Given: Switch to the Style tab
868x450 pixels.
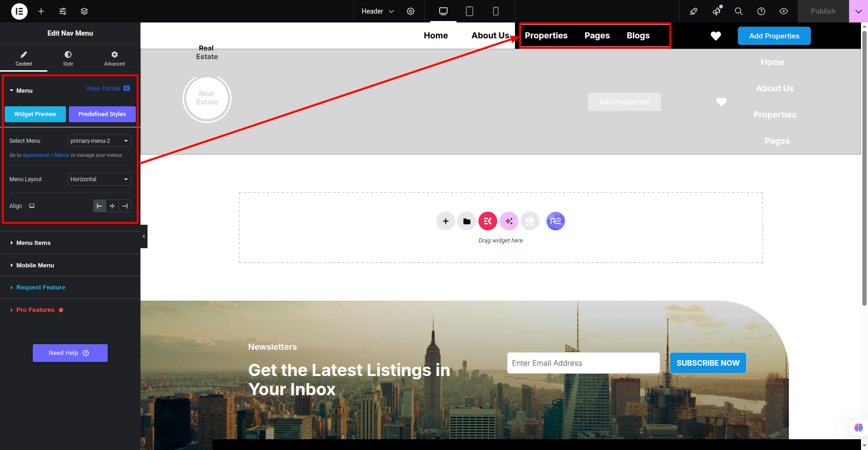Looking at the screenshot, I should [68, 59].
